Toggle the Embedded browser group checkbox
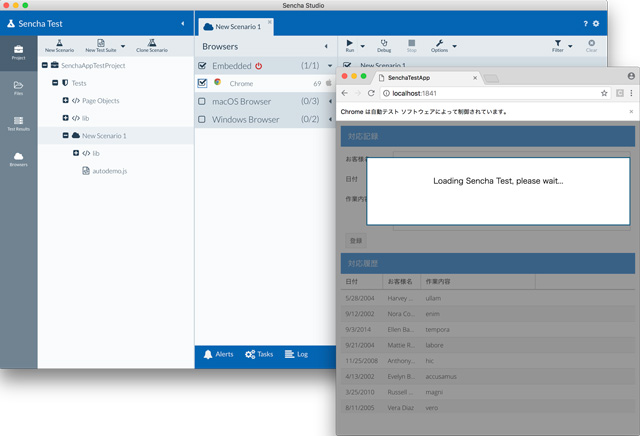Viewport: 640px width, 436px height. tap(202, 65)
